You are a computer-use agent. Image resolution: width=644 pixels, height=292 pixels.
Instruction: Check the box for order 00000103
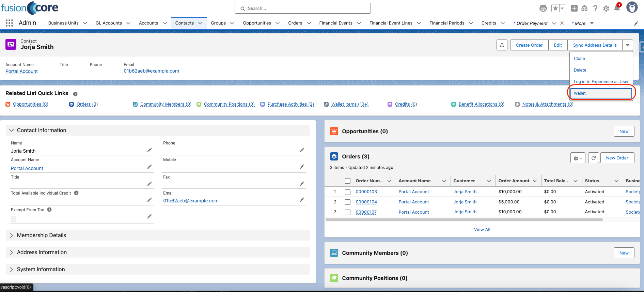[348, 192]
